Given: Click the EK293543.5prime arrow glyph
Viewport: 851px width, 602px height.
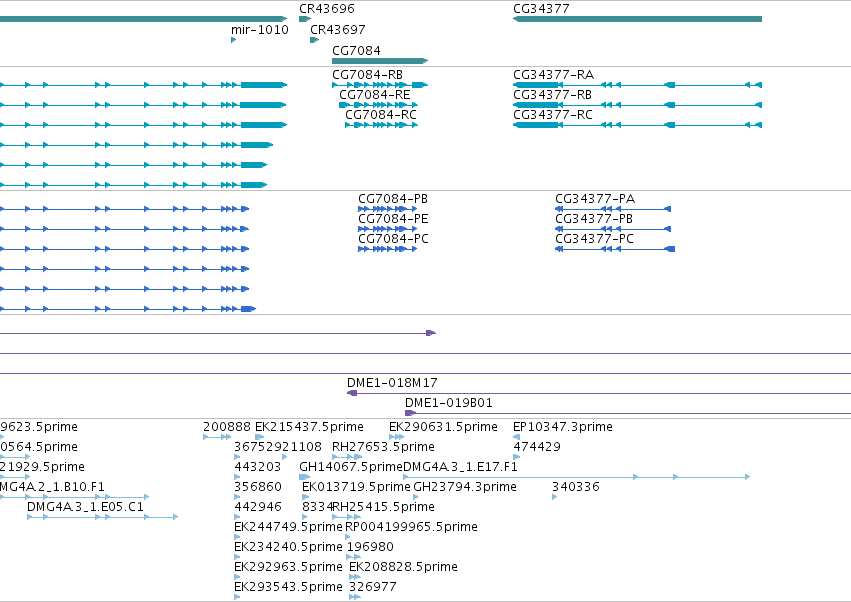Looking at the screenshot, I should (x=237, y=597).
